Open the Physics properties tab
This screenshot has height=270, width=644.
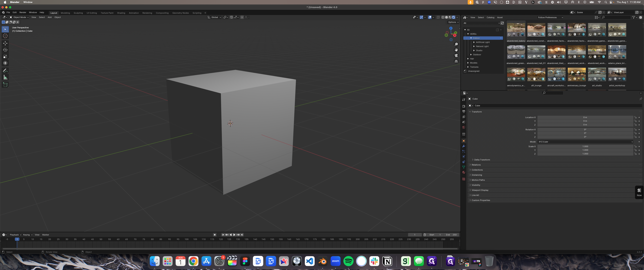[464, 157]
